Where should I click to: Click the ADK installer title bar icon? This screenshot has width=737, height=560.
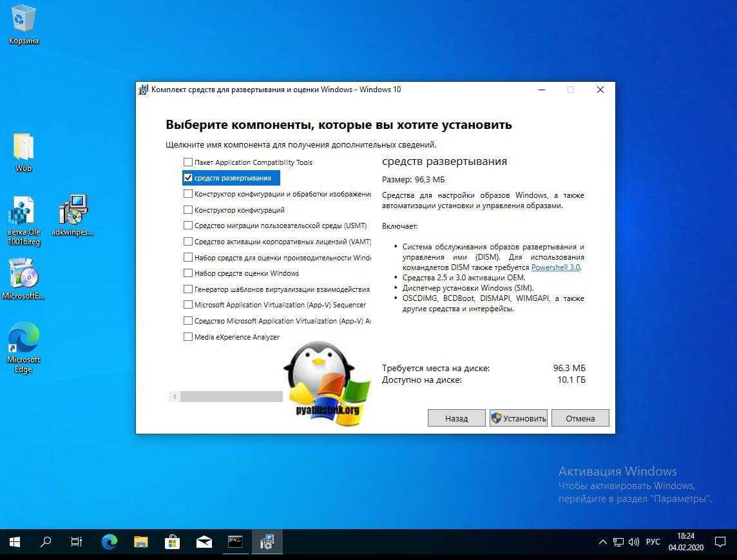pyautogui.click(x=144, y=90)
